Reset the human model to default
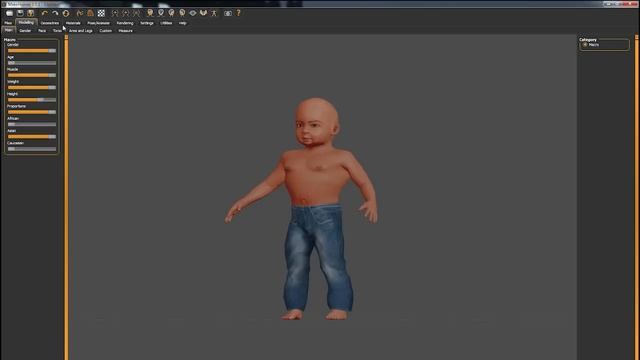Image resolution: width=640 pixels, height=360 pixels. pos(66,13)
